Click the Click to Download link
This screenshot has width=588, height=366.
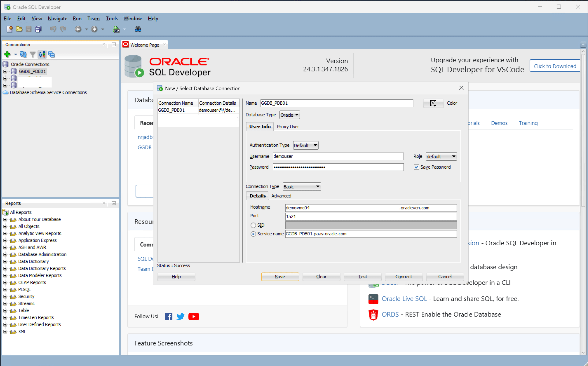pos(555,66)
